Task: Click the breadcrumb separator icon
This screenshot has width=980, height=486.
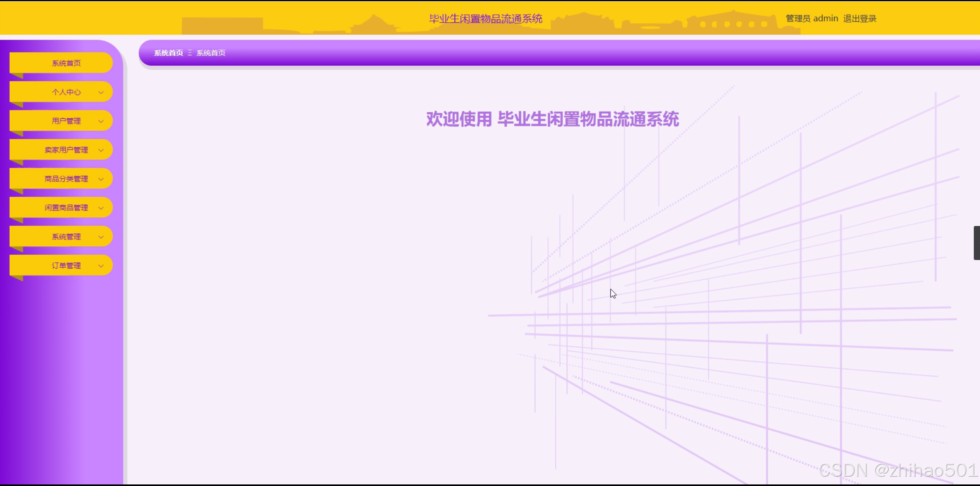Action: click(x=190, y=53)
